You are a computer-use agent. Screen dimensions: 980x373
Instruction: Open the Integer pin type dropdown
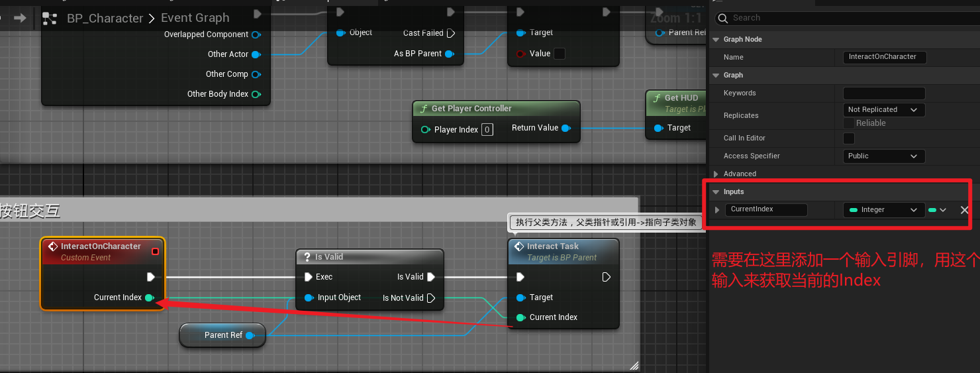coord(884,210)
